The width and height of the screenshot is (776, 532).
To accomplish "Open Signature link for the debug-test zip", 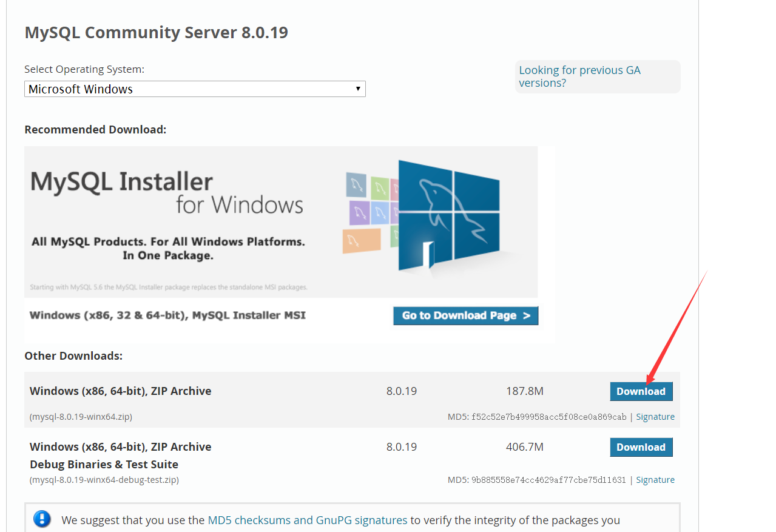I will [x=655, y=480].
